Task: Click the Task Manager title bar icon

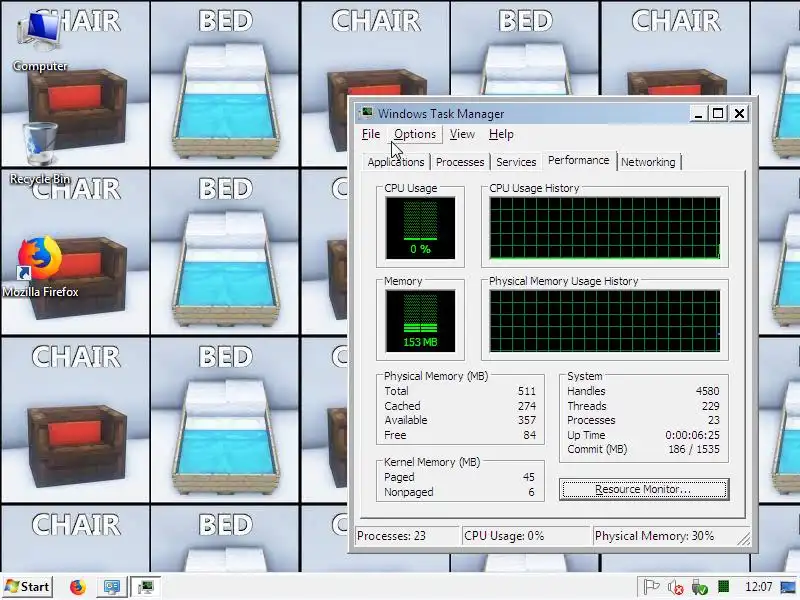Action: 366,113
